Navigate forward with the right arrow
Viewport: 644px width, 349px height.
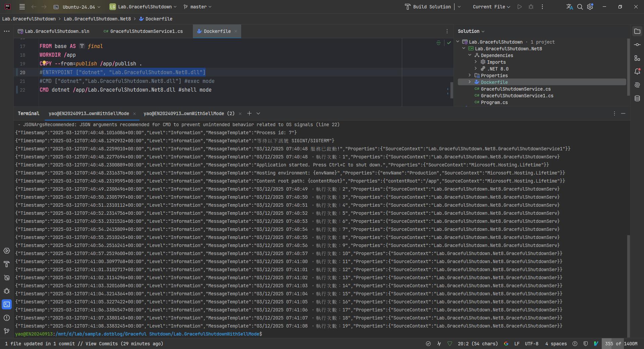[x=44, y=7]
